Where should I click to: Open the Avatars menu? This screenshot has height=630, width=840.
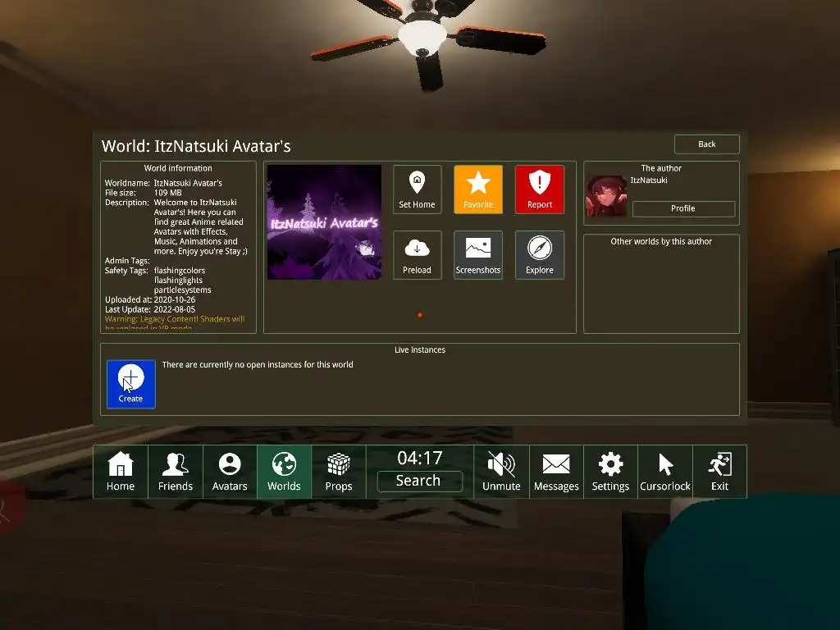[230, 472]
